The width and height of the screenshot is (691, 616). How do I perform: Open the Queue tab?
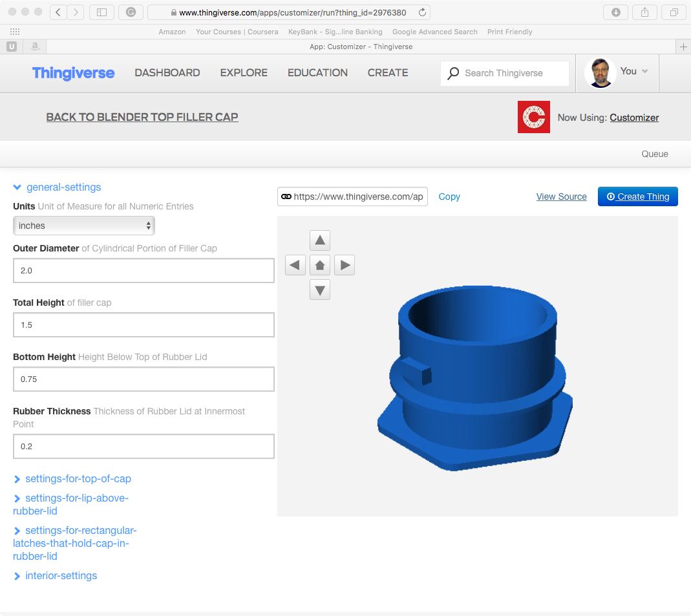(654, 154)
